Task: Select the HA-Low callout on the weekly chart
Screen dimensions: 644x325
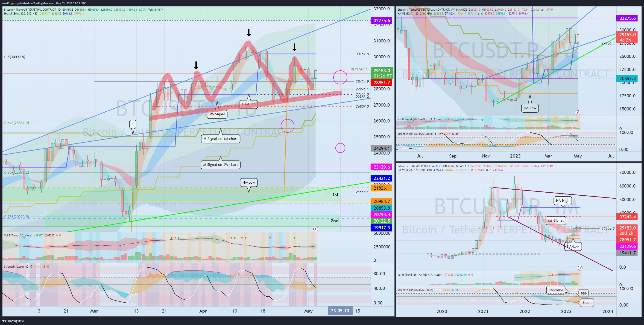Action: (x=530, y=108)
